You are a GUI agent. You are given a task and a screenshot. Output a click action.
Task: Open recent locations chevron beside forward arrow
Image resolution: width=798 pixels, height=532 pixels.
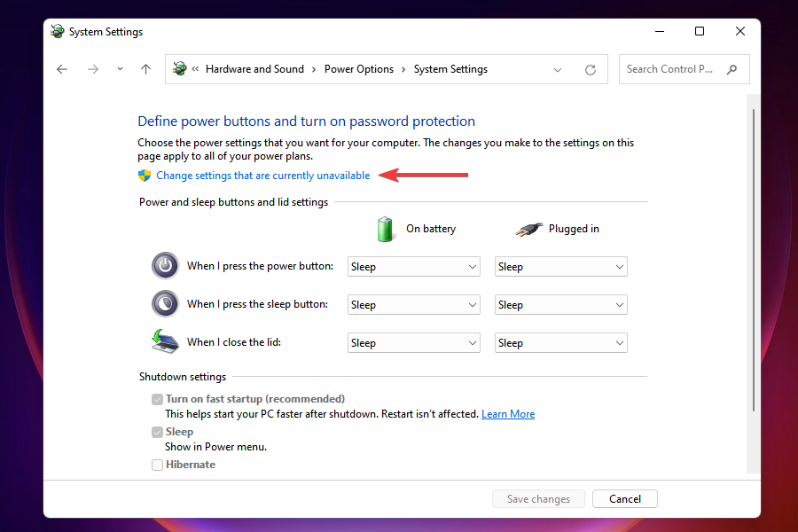pos(120,69)
